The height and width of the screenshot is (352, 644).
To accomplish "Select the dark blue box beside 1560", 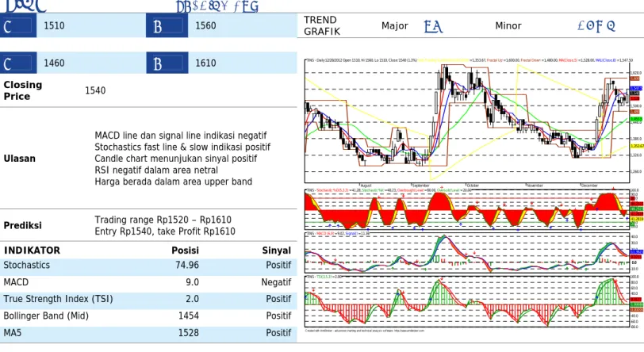I will (x=167, y=25).
